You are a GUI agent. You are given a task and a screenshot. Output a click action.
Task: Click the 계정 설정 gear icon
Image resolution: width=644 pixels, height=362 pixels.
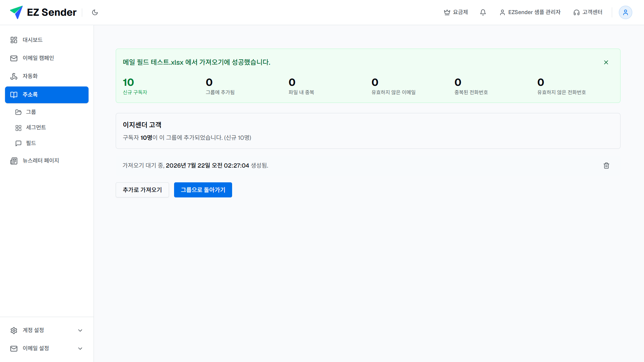(14, 330)
